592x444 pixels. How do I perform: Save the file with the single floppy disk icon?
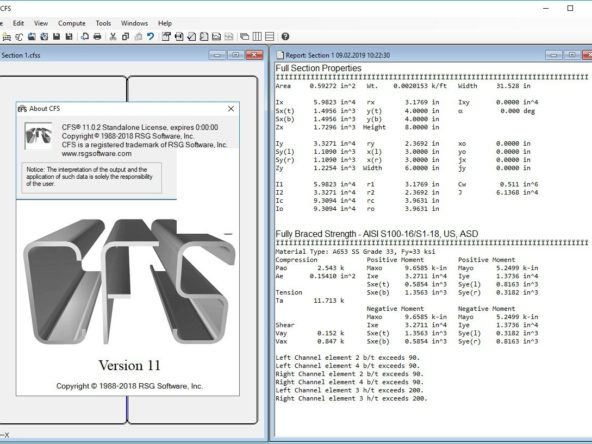click(x=57, y=37)
